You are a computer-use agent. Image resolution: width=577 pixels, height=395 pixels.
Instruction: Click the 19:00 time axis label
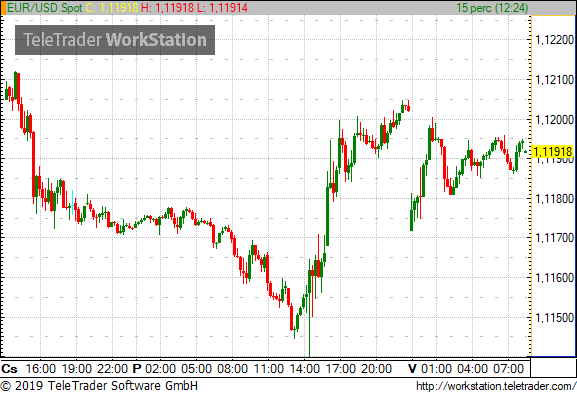pos(77,368)
